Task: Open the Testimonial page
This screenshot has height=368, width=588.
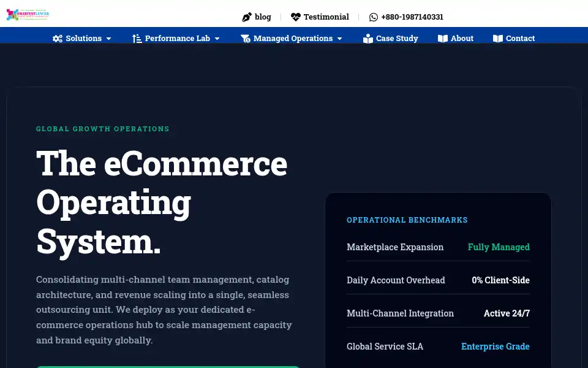Action: tap(326, 17)
